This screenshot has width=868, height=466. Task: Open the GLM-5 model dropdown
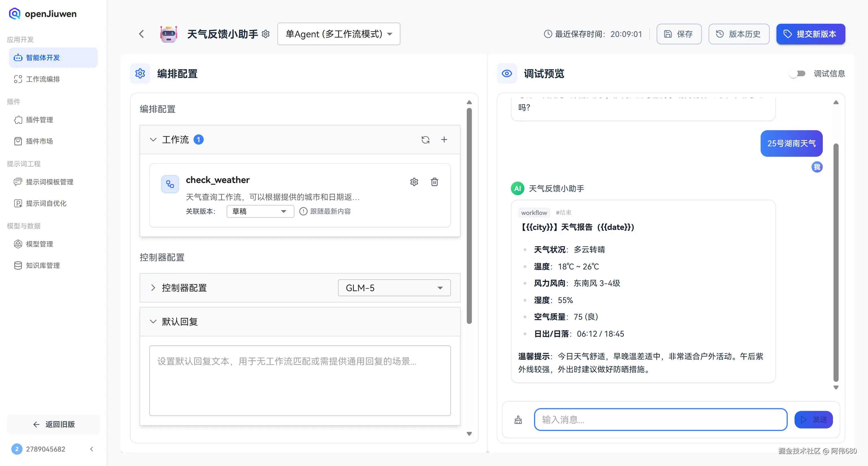pyautogui.click(x=394, y=288)
